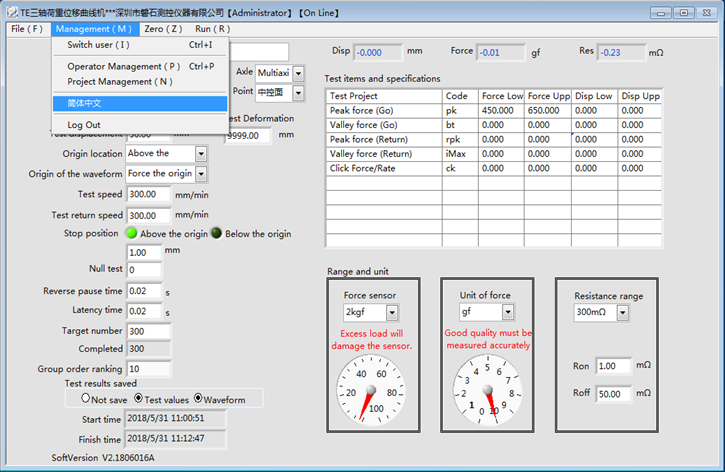This screenshot has width=725, height=472.
Task: Open the Axle Multiaxi dropdown
Action: point(297,73)
